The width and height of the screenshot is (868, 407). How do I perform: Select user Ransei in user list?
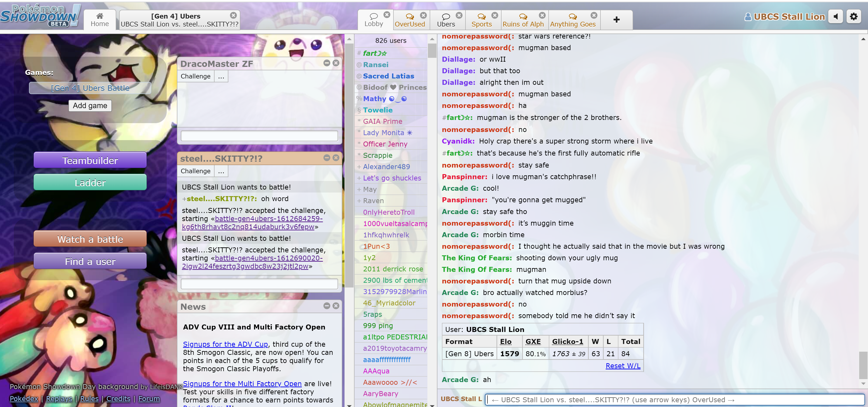point(391,64)
